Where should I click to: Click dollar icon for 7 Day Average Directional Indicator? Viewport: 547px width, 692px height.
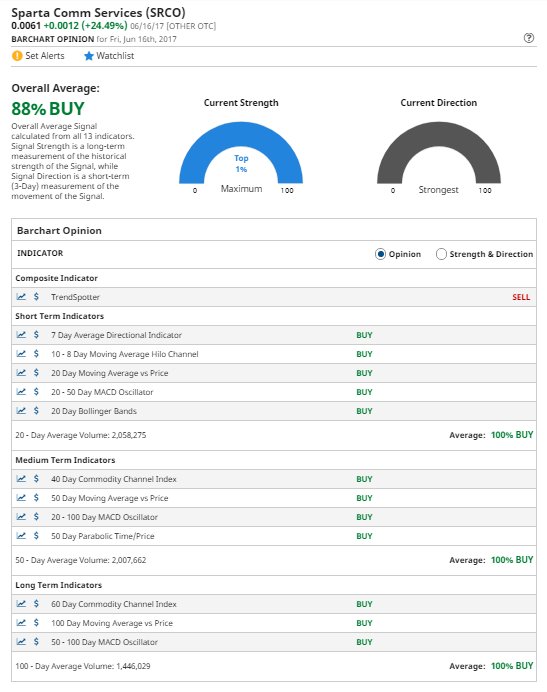[x=36, y=335]
